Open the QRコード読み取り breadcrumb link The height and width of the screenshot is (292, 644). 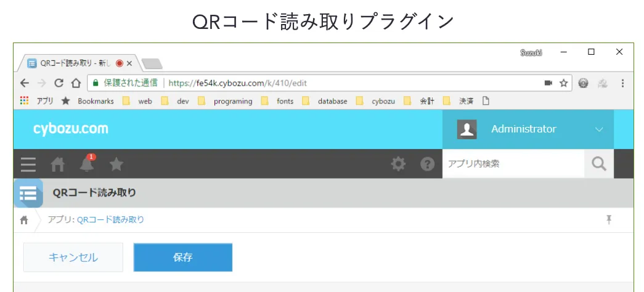click(110, 220)
